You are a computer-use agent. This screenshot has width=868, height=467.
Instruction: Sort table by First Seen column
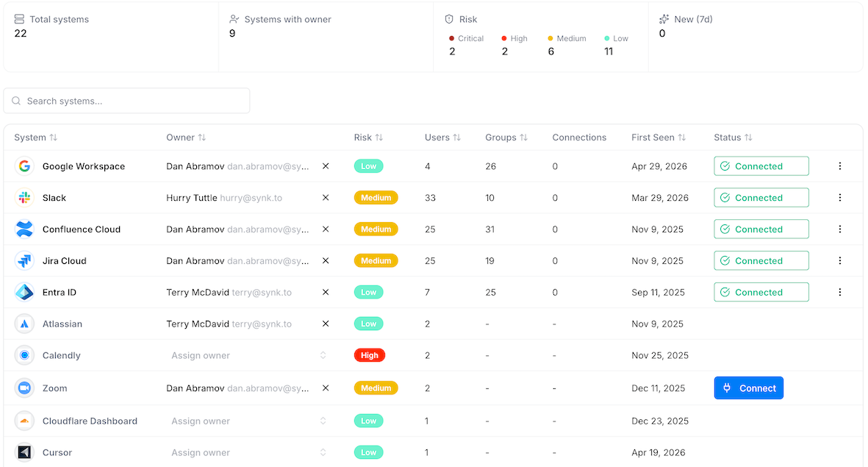pos(659,138)
